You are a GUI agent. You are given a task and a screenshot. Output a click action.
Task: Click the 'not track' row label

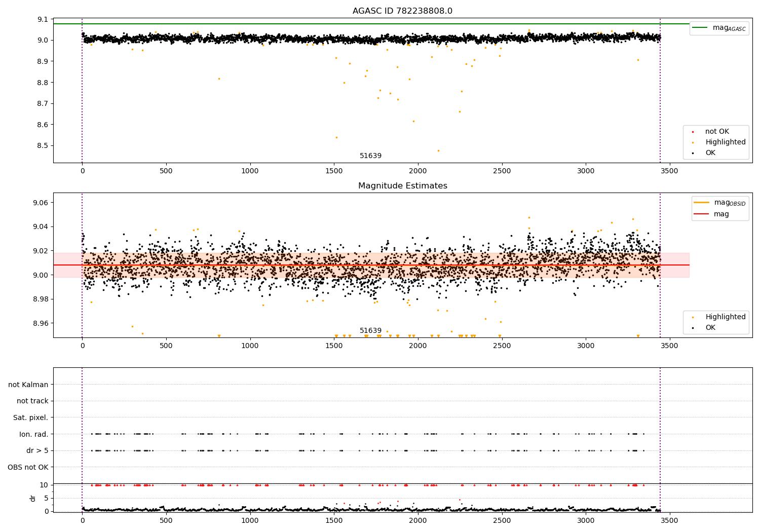tap(32, 401)
